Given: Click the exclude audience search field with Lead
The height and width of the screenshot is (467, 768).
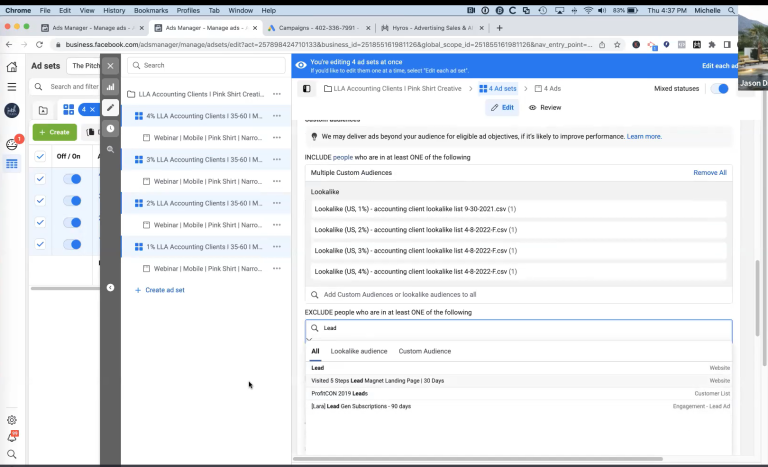Looking at the screenshot, I should pyautogui.click(x=520, y=328).
